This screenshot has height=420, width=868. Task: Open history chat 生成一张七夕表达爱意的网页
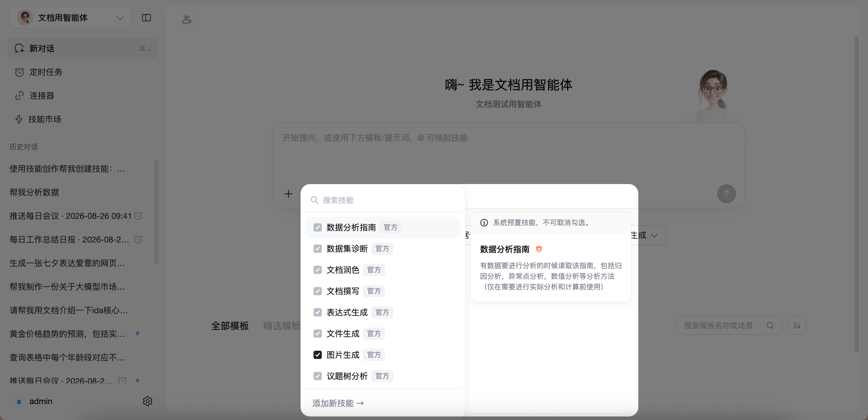click(67, 263)
